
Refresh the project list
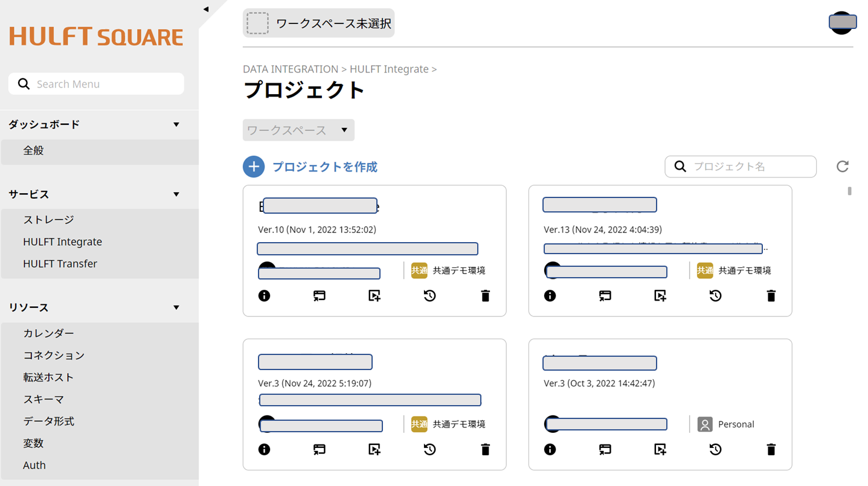click(843, 167)
